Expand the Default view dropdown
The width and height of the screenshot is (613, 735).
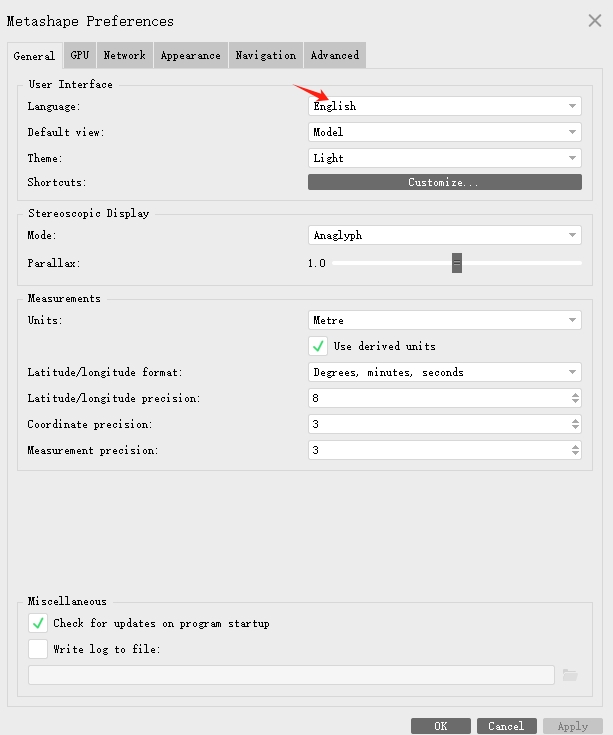point(444,132)
